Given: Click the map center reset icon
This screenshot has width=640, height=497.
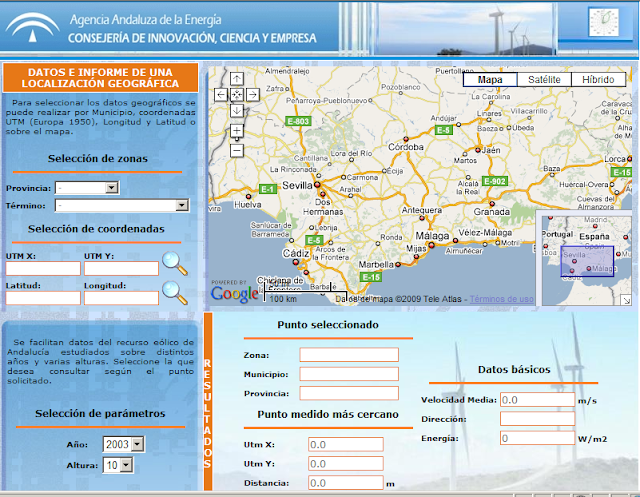Looking at the screenshot, I should point(237,95).
